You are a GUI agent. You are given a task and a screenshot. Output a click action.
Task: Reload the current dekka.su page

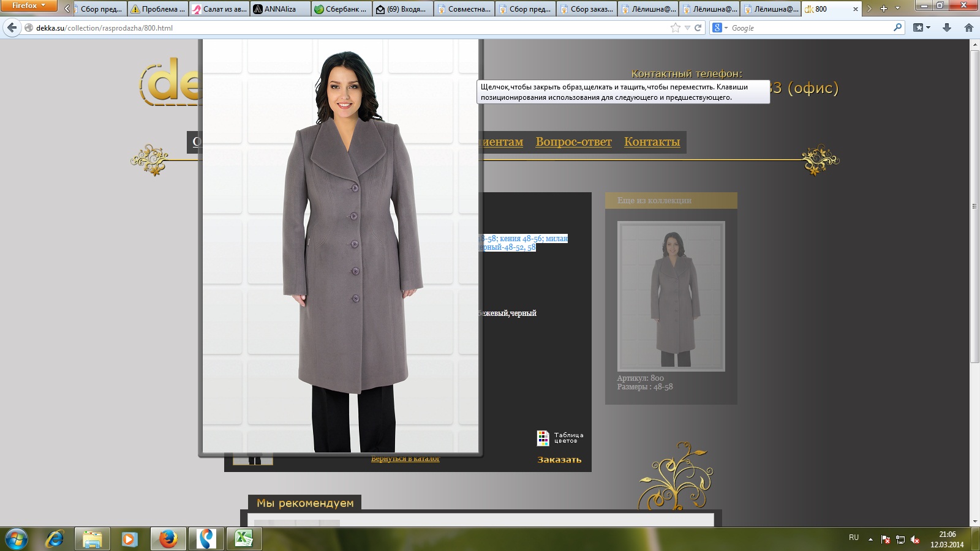[698, 28]
